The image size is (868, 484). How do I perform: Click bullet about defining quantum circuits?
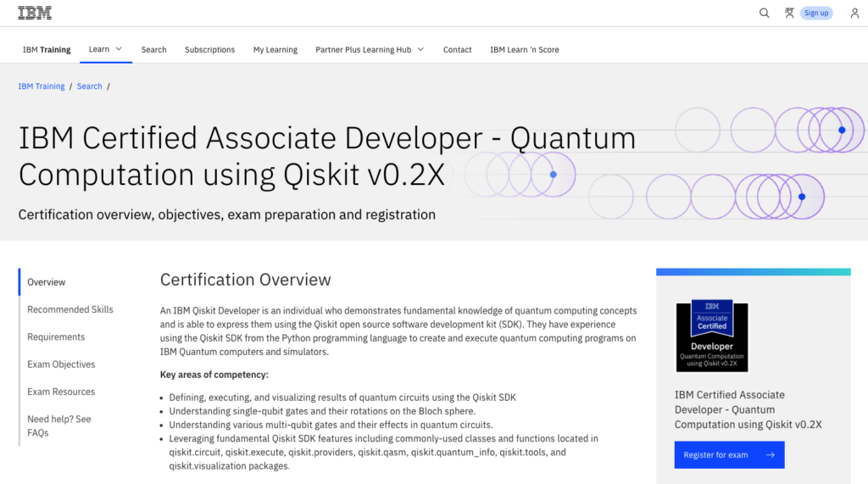tap(342, 397)
